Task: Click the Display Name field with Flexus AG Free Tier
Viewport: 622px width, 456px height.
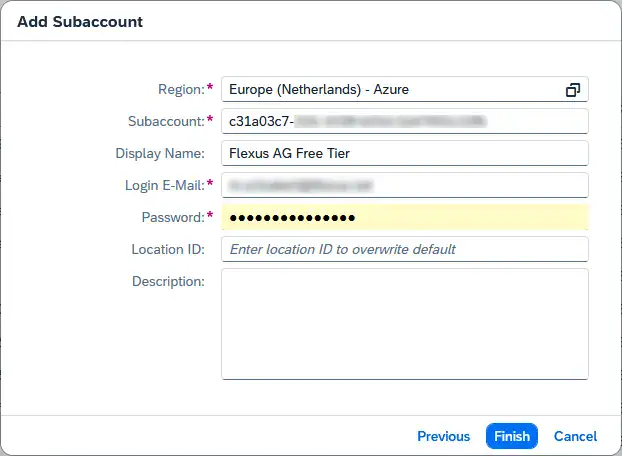Action: [404, 154]
